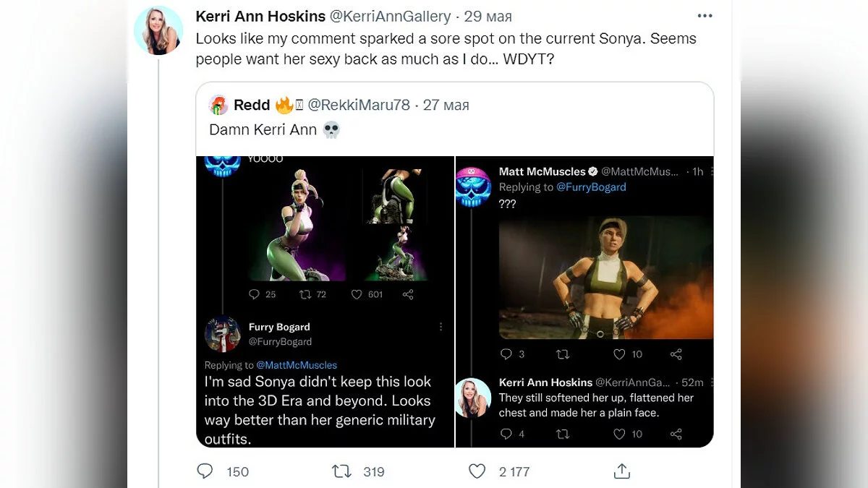Click the @RekkiMaru78 handle in the quote
The width and height of the screenshot is (868, 488).
click(359, 105)
